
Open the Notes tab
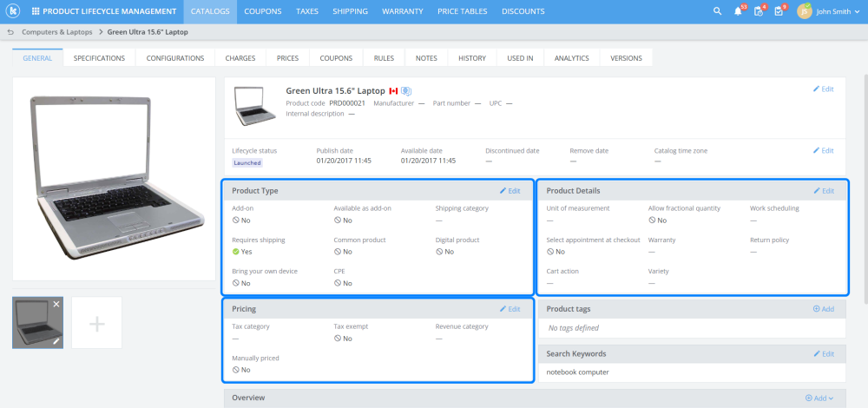(426, 57)
